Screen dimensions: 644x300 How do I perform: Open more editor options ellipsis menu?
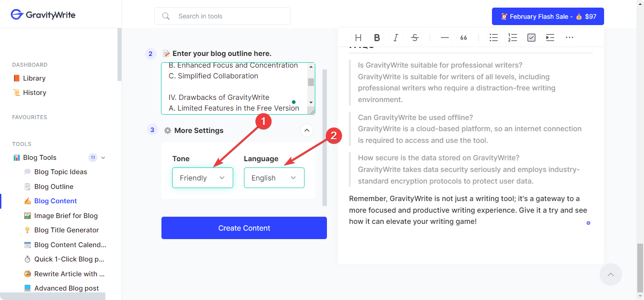(x=570, y=38)
